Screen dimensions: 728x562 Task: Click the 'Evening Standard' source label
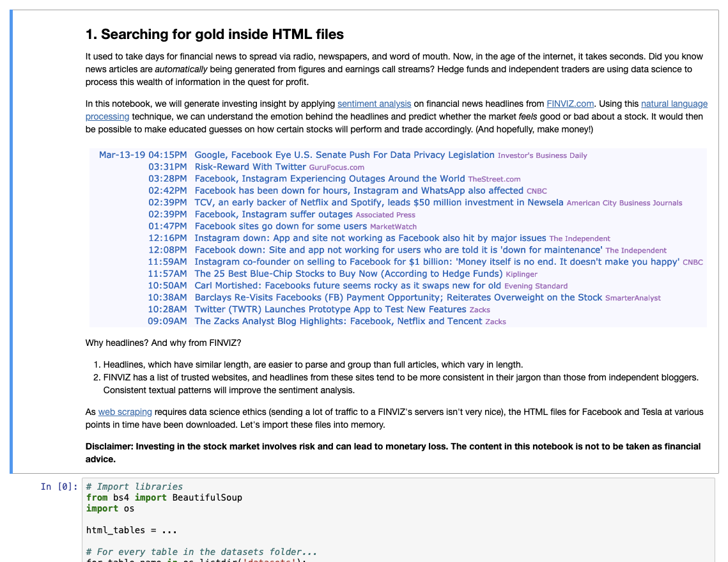[x=536, y=286]
